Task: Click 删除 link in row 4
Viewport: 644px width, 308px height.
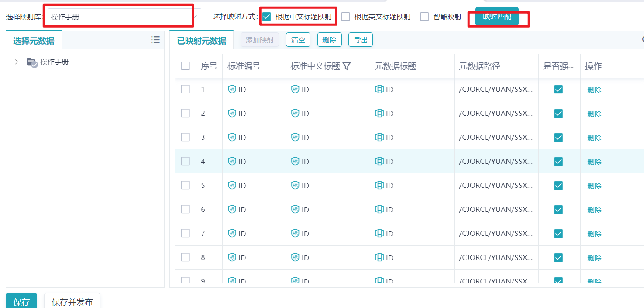Action: click(594, 162)
